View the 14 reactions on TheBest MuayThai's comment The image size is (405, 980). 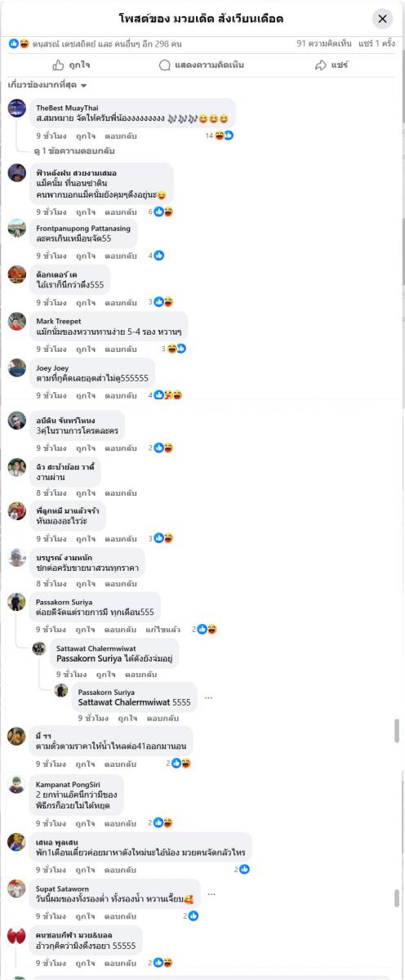click(x=219, y=136)
